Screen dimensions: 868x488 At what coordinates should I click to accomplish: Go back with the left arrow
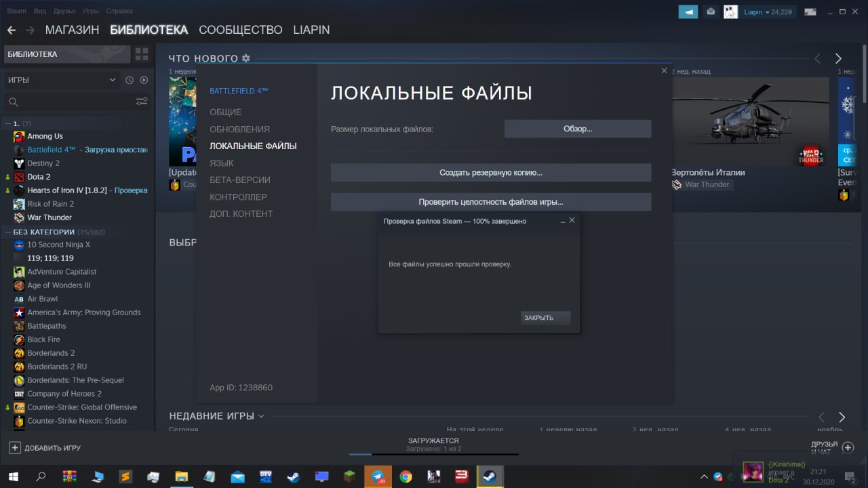pyautogui.click(x=12, y=30)
